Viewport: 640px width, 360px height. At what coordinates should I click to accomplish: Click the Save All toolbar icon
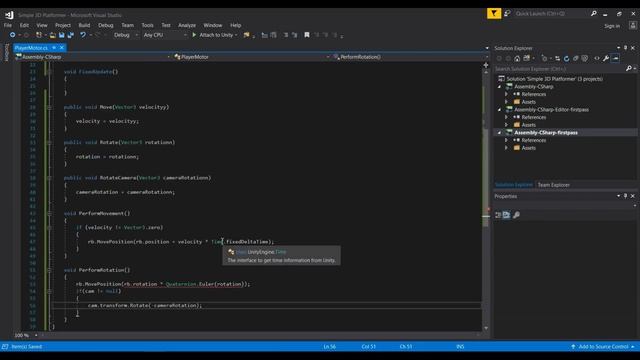click(x=70, y=35)
